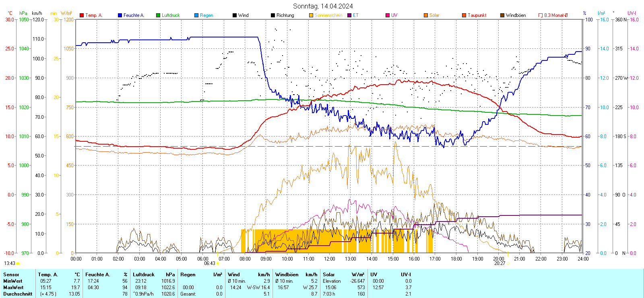This screenshot has height=298, width=644.
Task: Click the black Richtung legend square
Action: 273,15
